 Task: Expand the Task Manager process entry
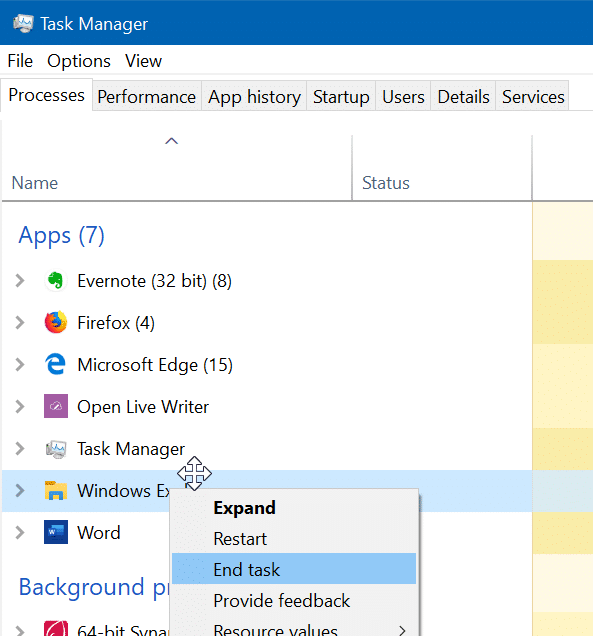(x=19, y=449)
